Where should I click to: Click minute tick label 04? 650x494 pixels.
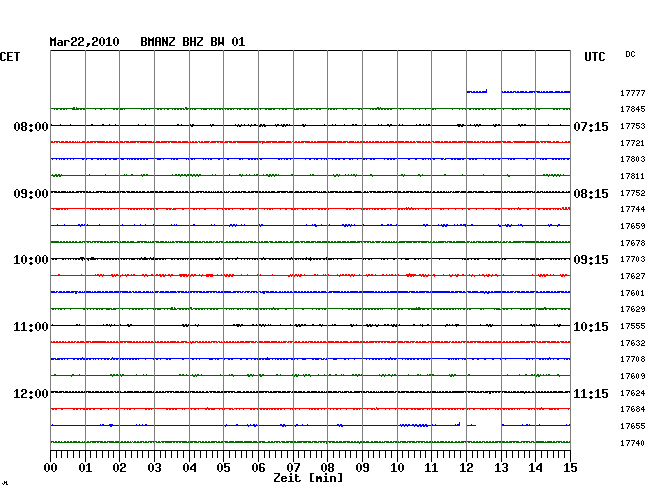189,468
